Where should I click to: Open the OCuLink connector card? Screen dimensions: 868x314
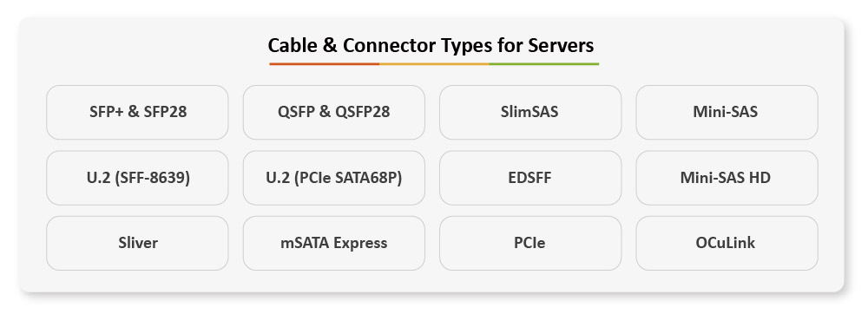click(727, 243)
